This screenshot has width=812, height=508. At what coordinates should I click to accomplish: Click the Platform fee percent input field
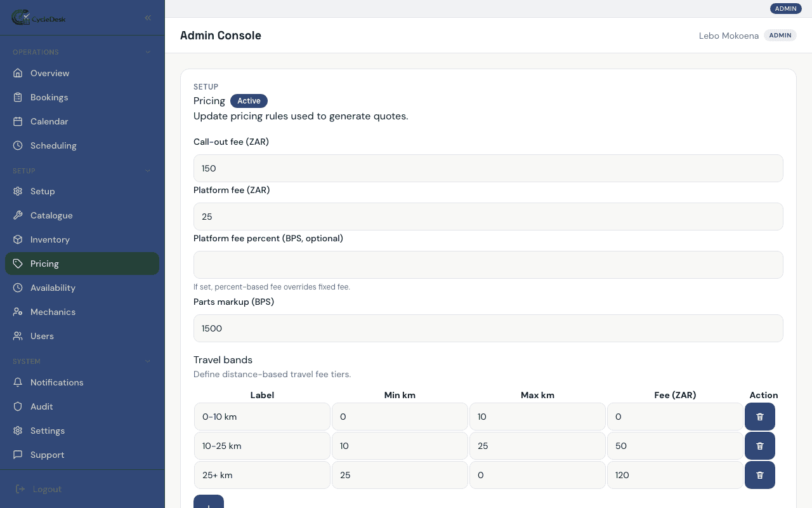click(x=488, y=265)
